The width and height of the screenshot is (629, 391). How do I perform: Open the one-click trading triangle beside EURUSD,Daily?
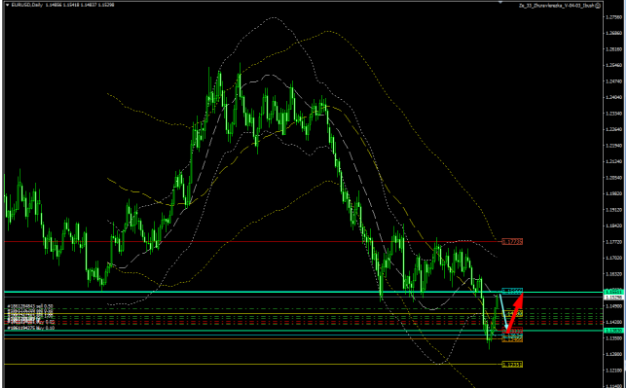click(7, 5)
